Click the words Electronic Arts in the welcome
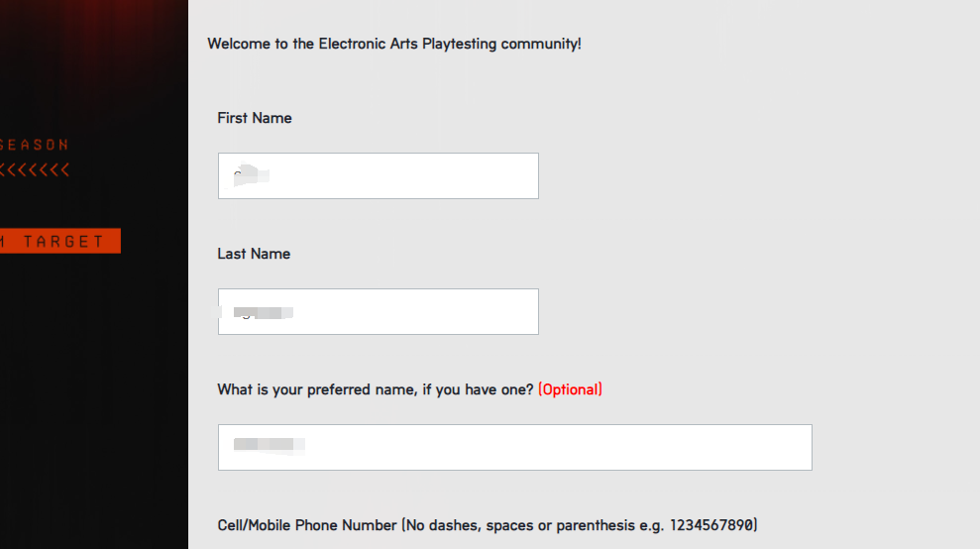Screen dimensions: 980x549 click(369, 44)
